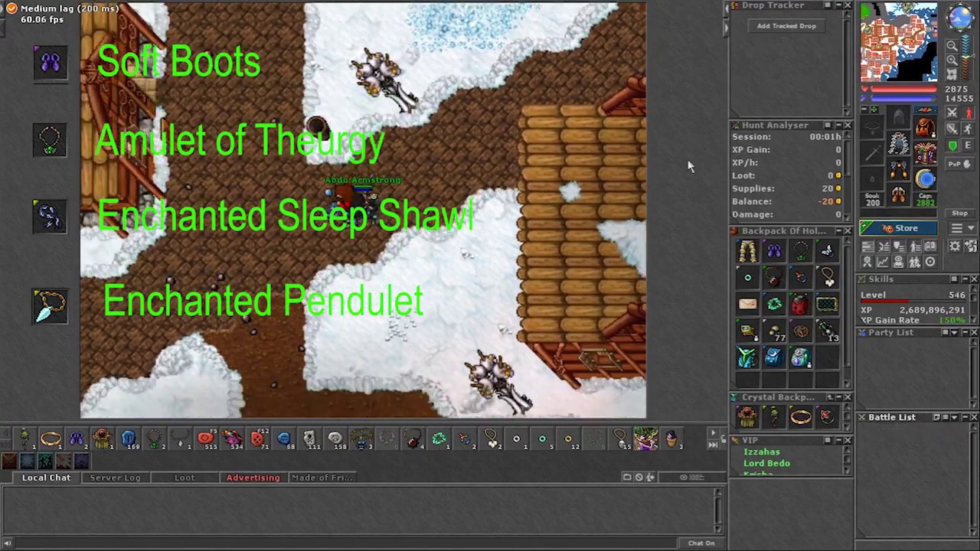Collapse the Backpack Of Holding window
Screen dimensions: 980x551
click(839, 230)
